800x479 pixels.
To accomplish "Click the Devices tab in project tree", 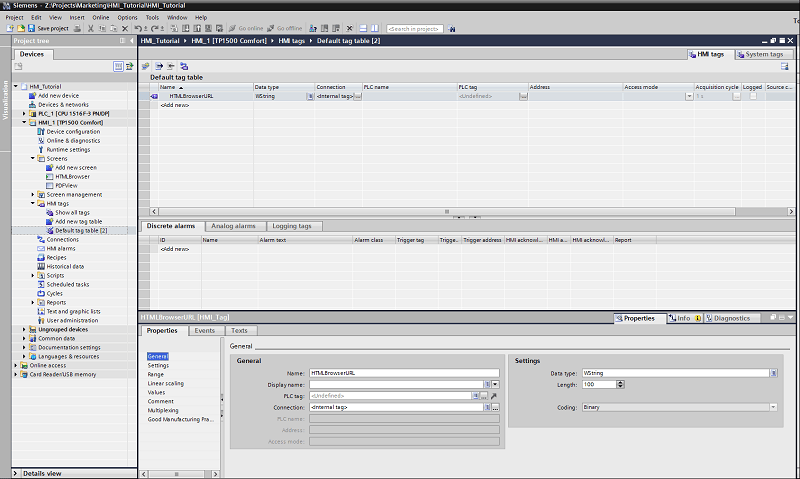I will pos(32,54).
